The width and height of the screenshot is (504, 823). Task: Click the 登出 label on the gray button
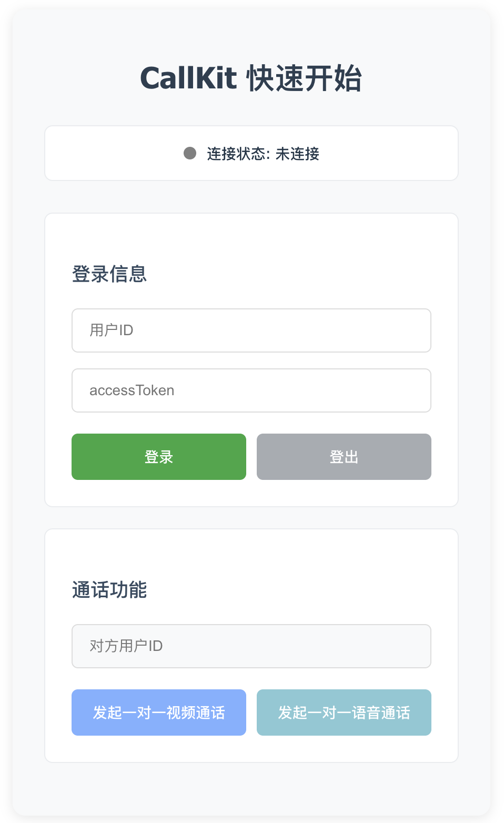coord(344,457)
